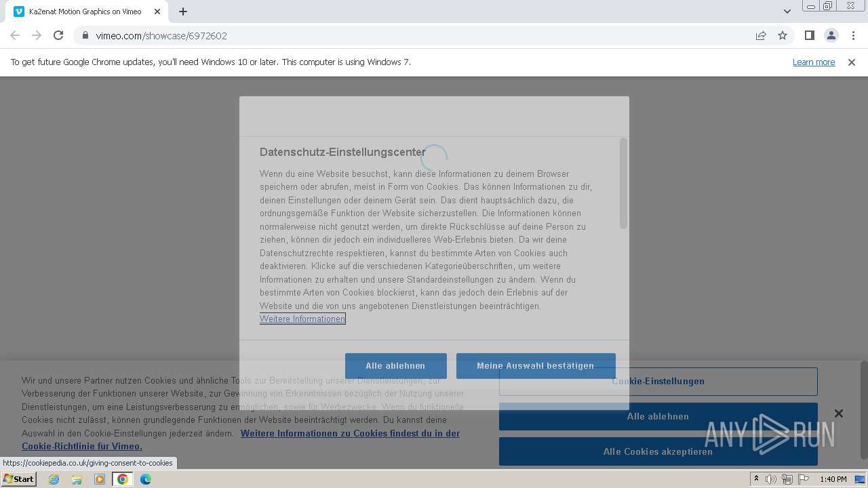Go forward in browser history

37,35
